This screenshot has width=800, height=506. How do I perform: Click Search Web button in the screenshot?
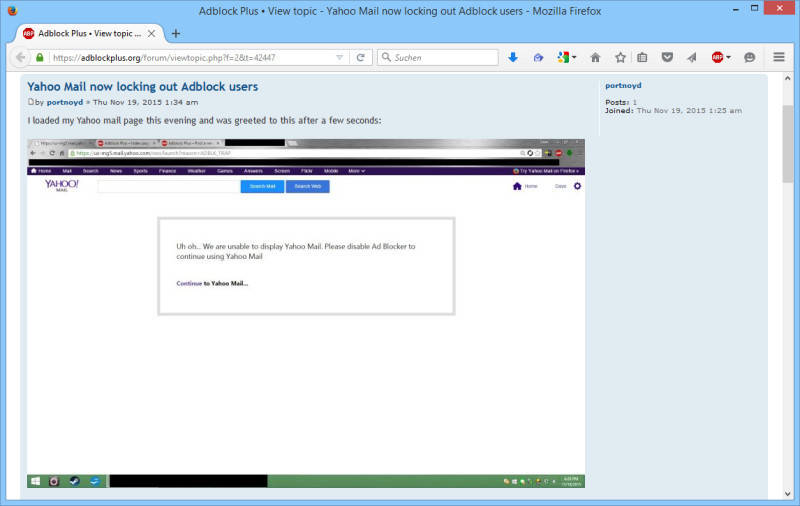[x=308, y=186]
